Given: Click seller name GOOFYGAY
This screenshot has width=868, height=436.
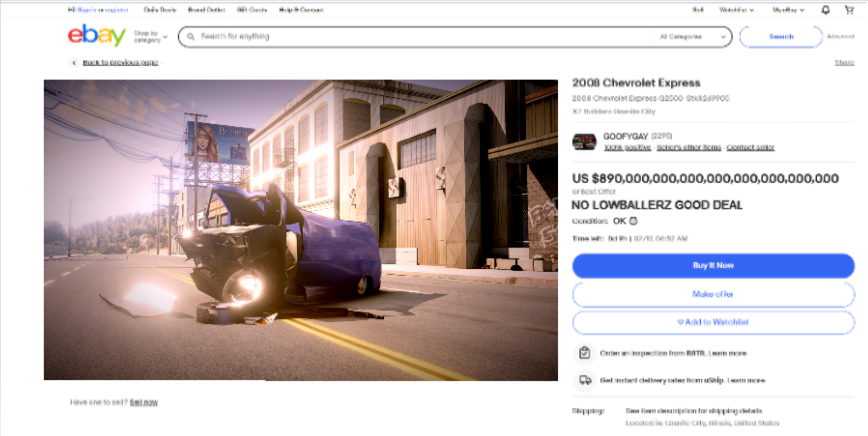Looking at the screenshot, I should point(626,136).
